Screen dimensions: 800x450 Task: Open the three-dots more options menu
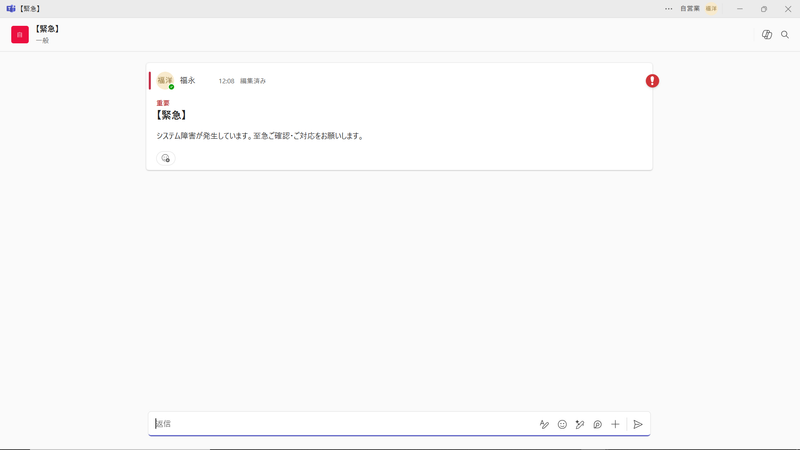tap(668, 9)
